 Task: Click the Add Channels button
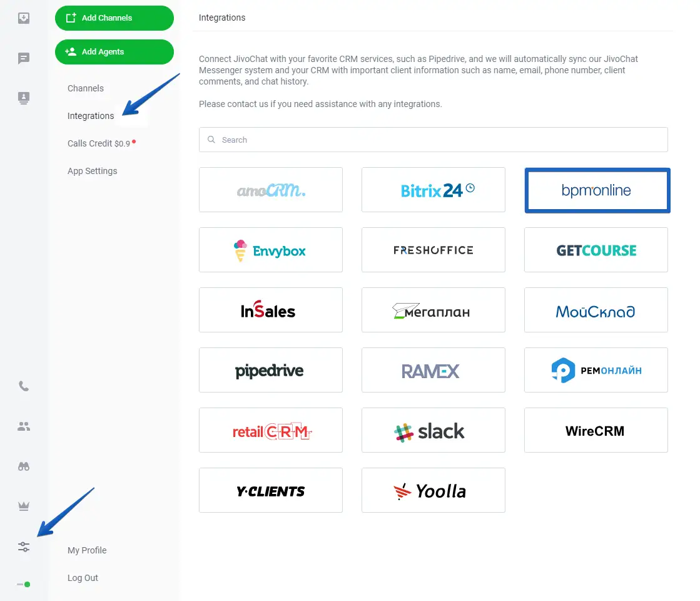[x=114, y=18]
